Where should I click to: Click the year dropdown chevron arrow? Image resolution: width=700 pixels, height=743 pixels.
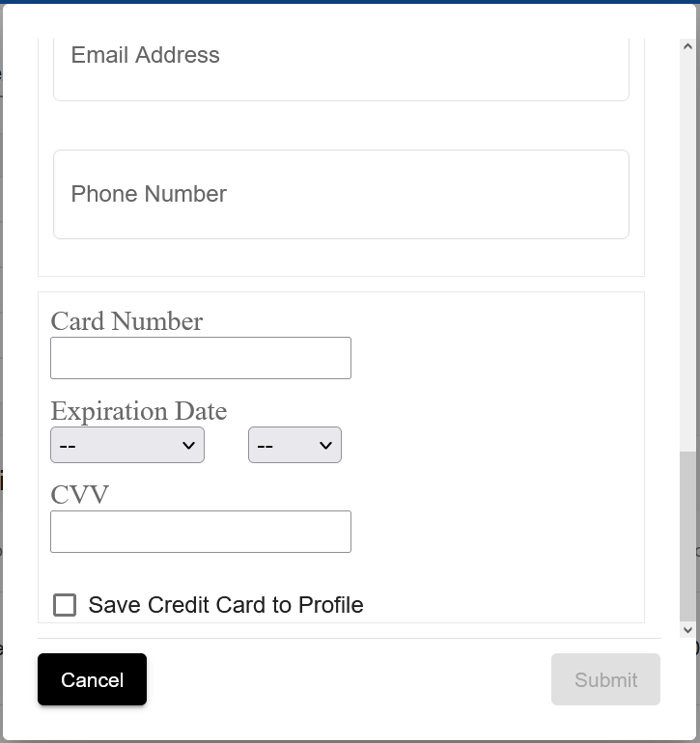325,446
